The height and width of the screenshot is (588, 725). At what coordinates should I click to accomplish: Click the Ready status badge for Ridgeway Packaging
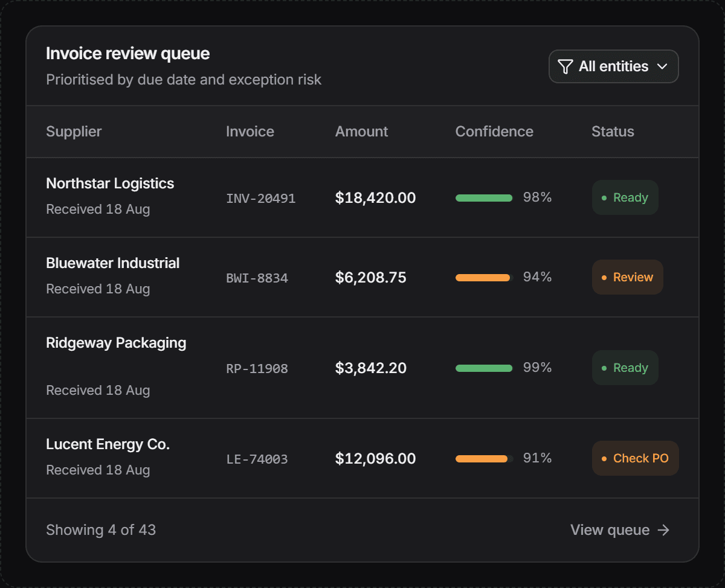tap(625, 368)
